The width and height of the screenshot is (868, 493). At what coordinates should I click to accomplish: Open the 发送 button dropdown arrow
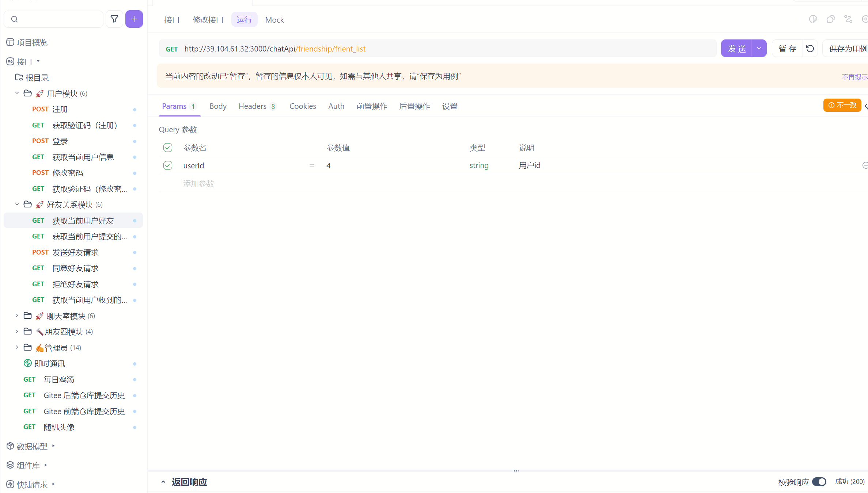click(759, 48)
